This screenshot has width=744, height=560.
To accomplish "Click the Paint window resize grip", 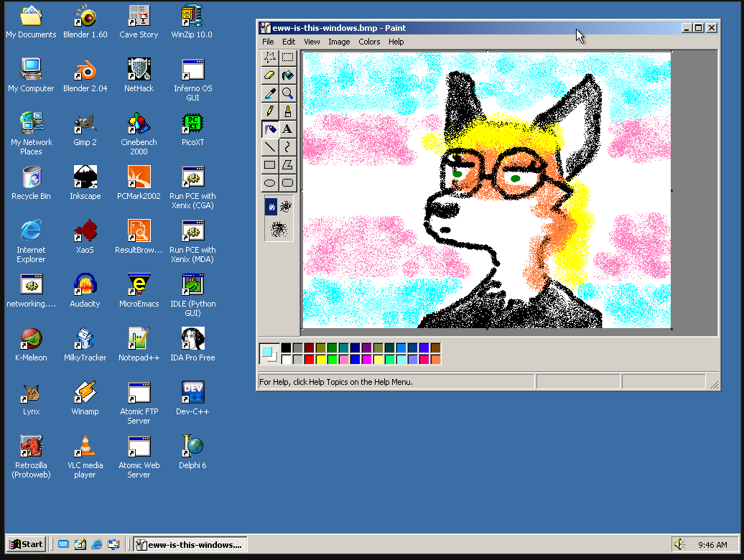I will coord(714,385).
